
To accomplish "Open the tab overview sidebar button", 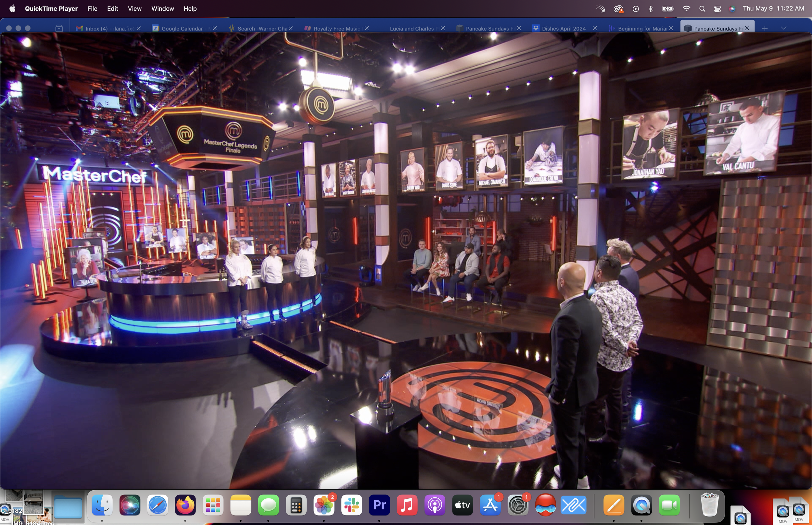I will point(59,28).
